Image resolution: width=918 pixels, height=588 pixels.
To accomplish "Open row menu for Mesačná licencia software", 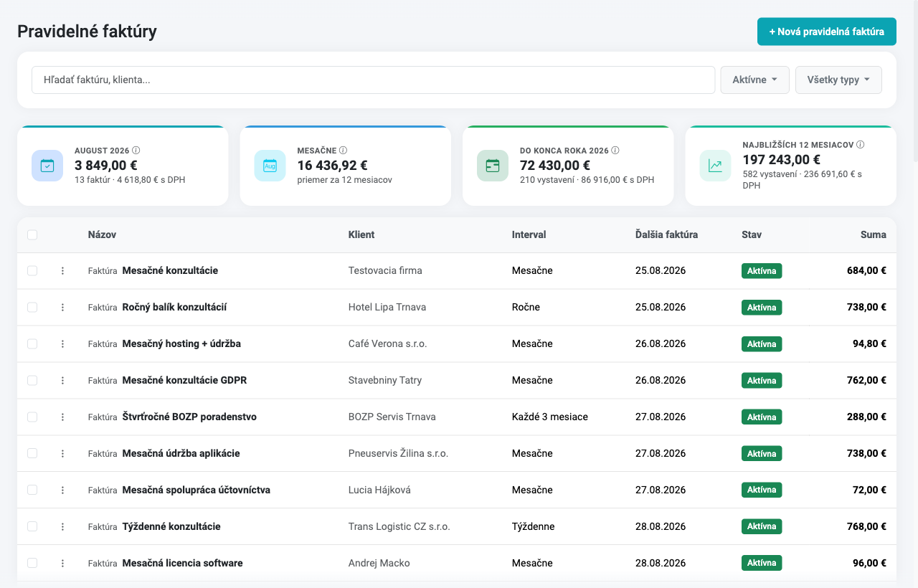I will [62, 564].
